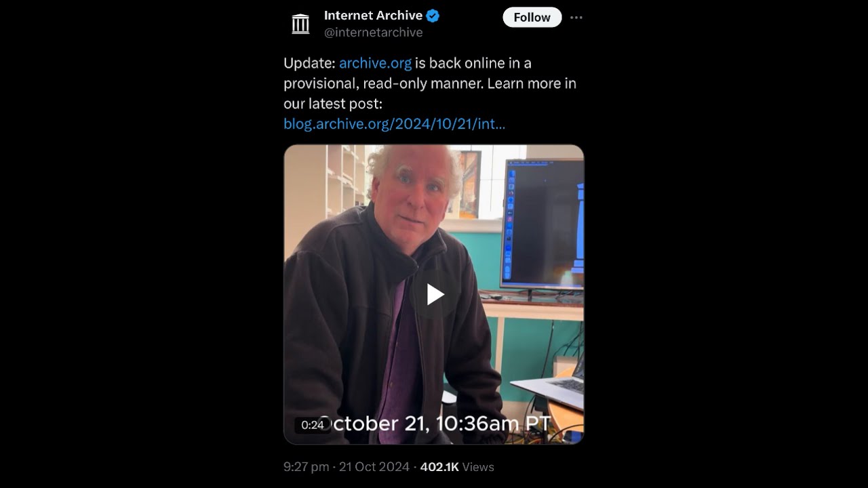Click the 'Views' label beside the count
This screenshot has height=488, width=868.
(479, 467)
